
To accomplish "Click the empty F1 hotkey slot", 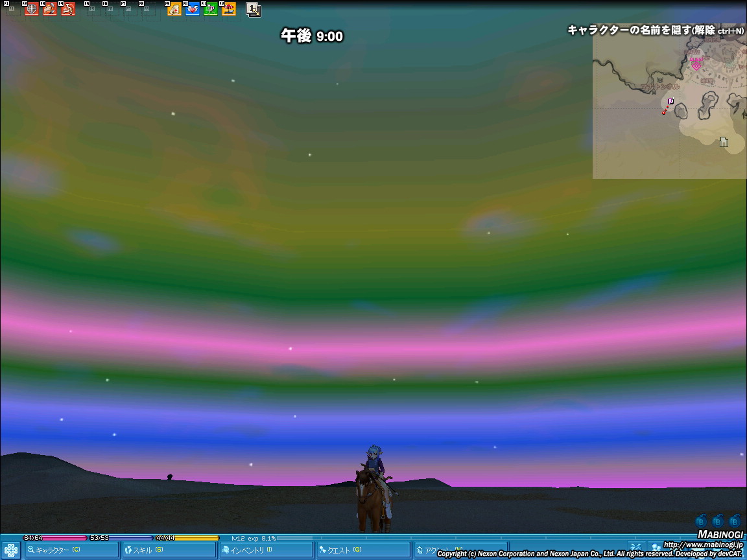I will click(x=13, y=9).
